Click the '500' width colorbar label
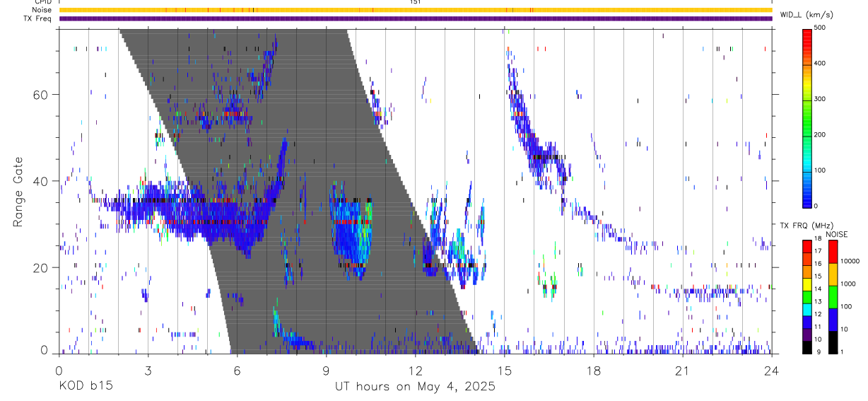 pos(819,28)
